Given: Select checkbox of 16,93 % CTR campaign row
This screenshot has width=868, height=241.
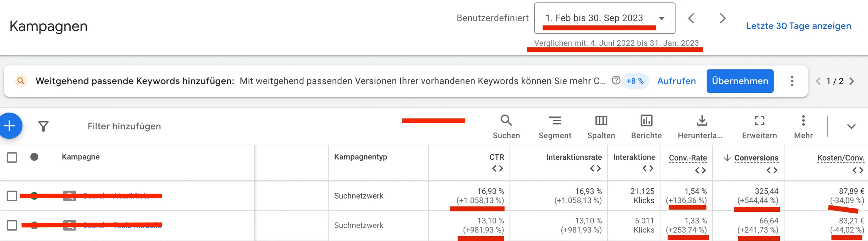Looking at the screenshot, I should tap(12, 196).
